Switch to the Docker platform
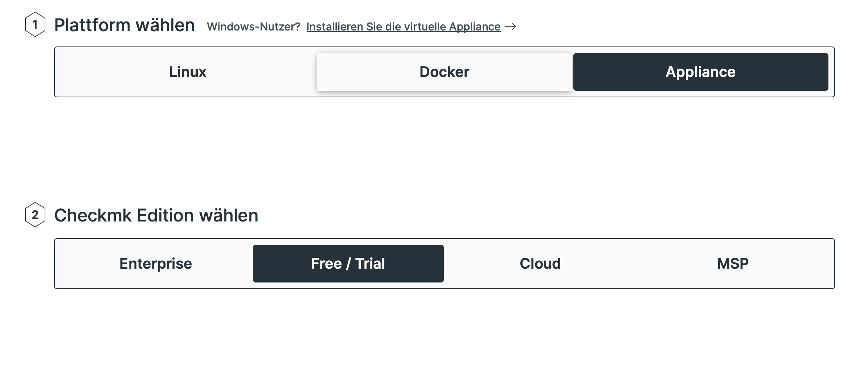This screenshot has width=868, height=366. pyautogui.click(x=444, y=72)
